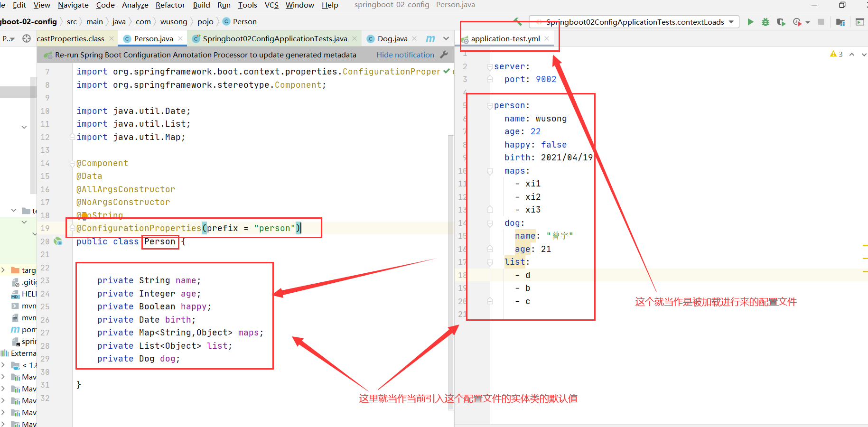Click the Run Anything icon at far right
The image size is (868, 427).
[x=859, y=22]
